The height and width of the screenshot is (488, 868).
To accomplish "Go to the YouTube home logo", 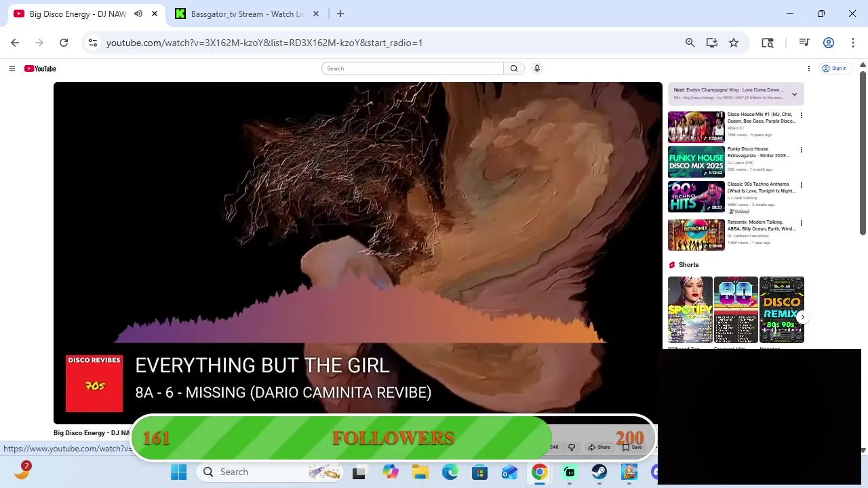I will [40, 68].
